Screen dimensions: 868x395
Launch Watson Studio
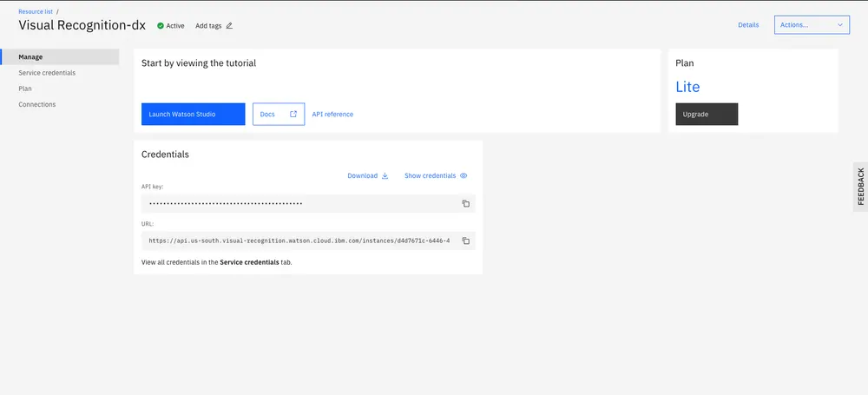194,114
